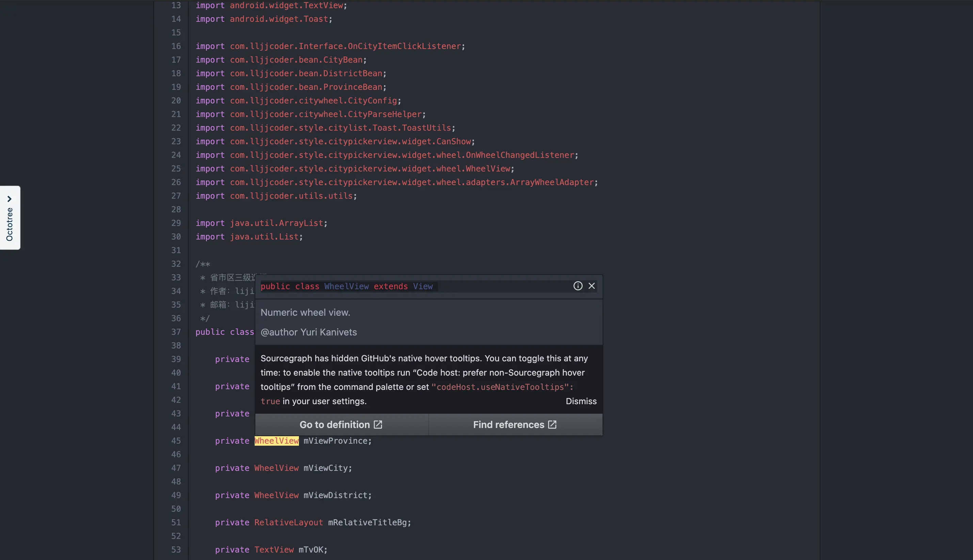Click line number 45

pyautogui.click(x=176, y=441)
